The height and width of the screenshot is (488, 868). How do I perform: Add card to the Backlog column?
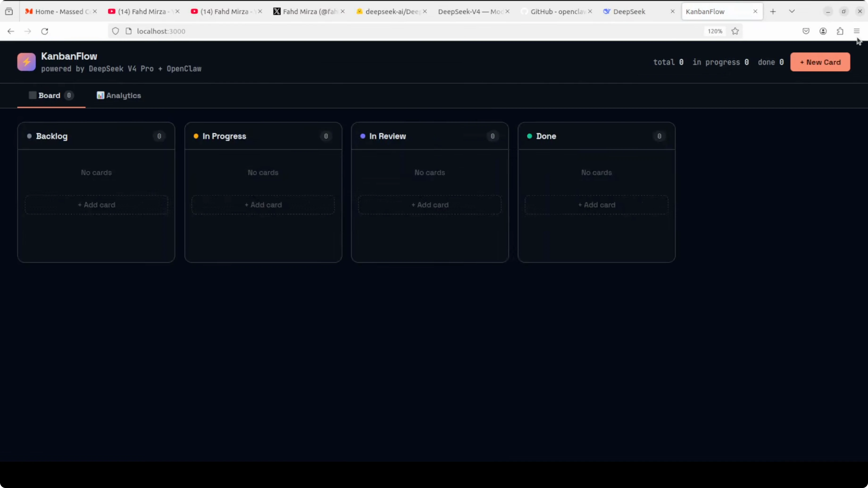tap(96, 205)
